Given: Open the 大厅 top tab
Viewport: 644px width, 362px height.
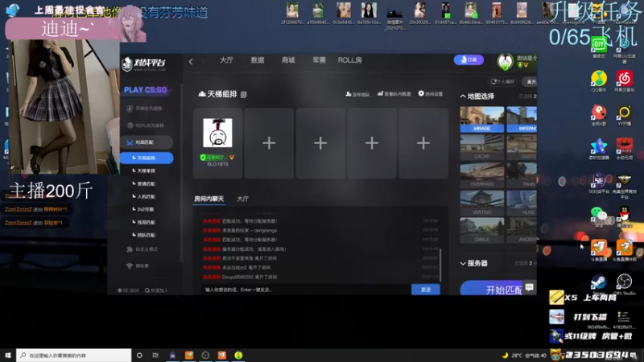Looking at the screenshot, I should coord(226,60).
